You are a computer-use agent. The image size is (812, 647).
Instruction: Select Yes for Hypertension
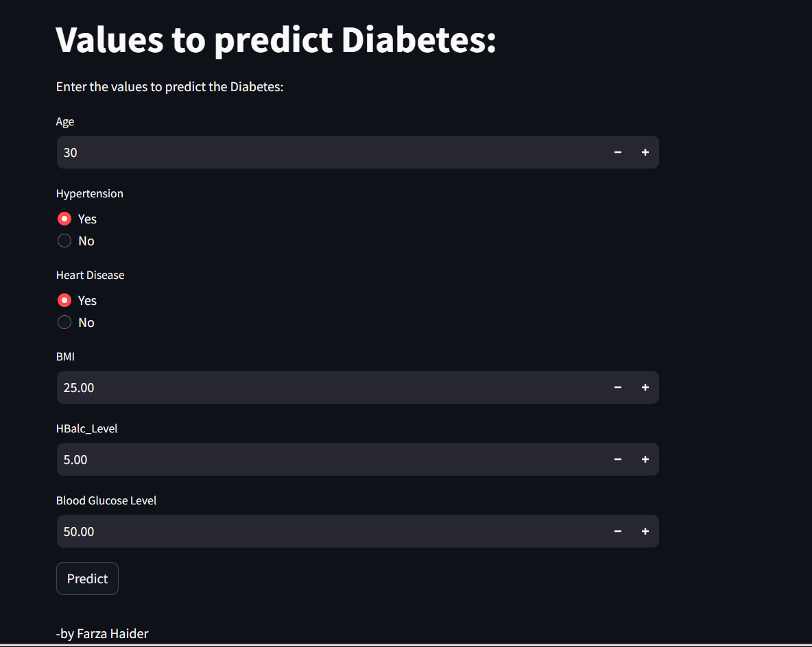coord(64,218)
